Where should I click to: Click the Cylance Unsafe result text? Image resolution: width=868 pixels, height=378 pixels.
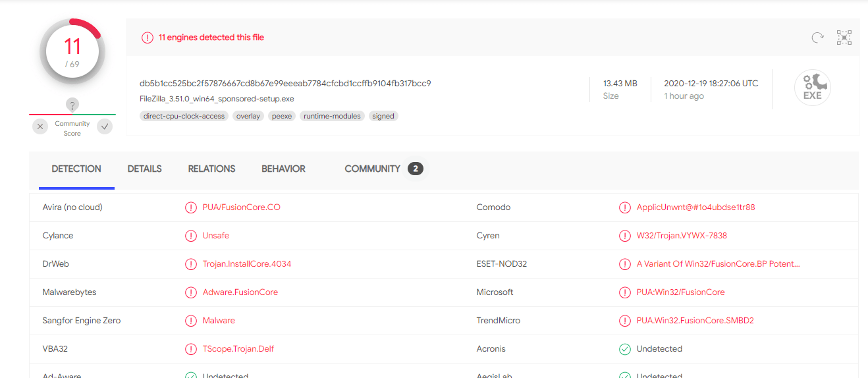click(216, 236)
